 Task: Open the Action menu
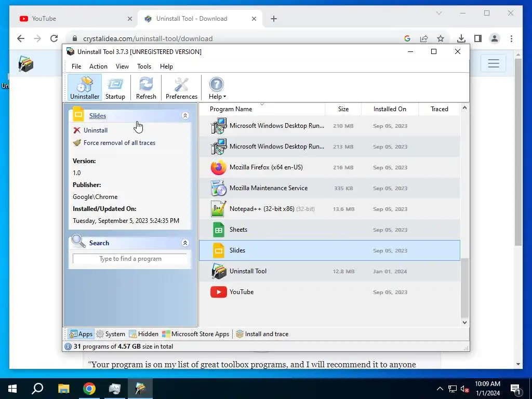[x=98, y=66]
